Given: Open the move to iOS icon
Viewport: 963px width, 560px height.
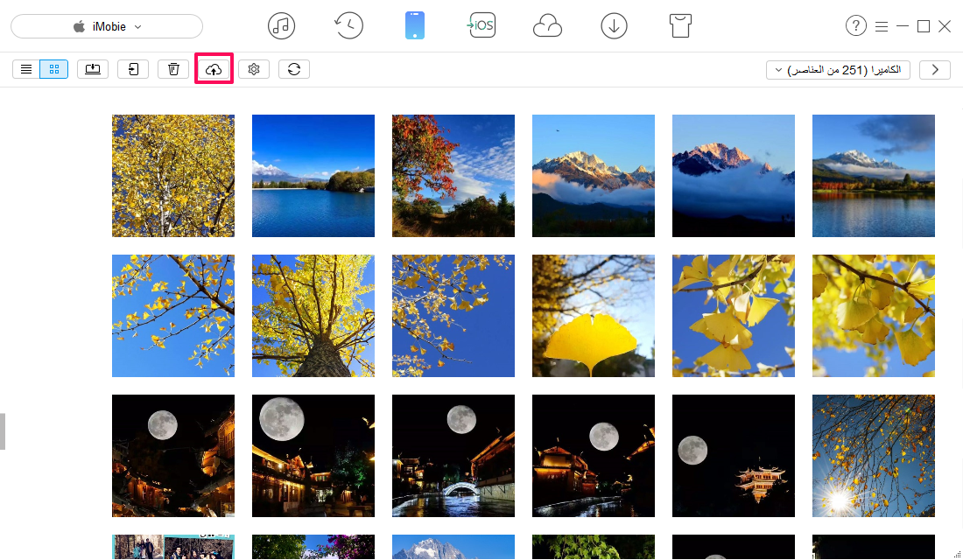Looking at the screenshot, I should point(481,25).
